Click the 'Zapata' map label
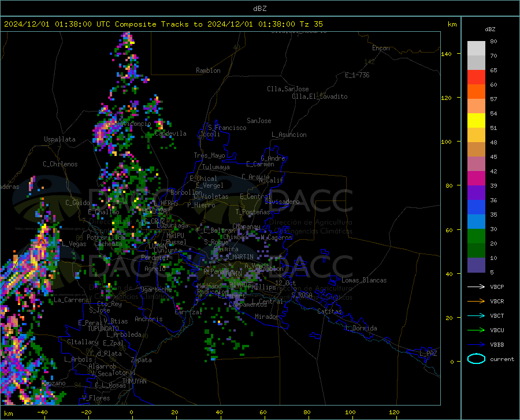Image resolution: width=520 pixels, height=420 pixels. coord(142,360)
